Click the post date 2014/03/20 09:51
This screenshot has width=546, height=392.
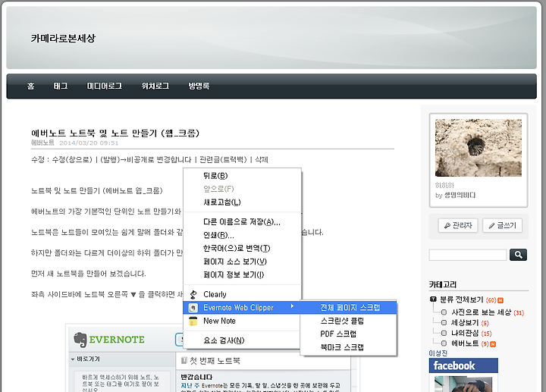tap(89, 143)
